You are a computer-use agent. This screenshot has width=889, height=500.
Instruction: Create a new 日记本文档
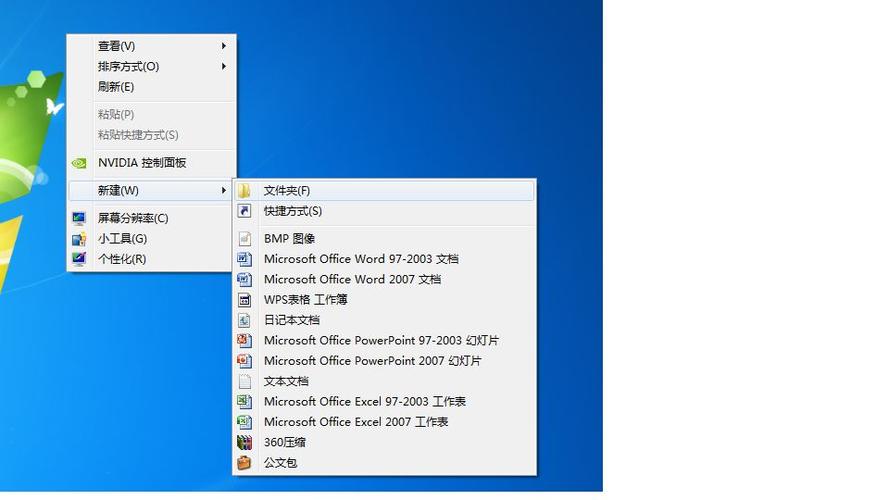(384, 320)
